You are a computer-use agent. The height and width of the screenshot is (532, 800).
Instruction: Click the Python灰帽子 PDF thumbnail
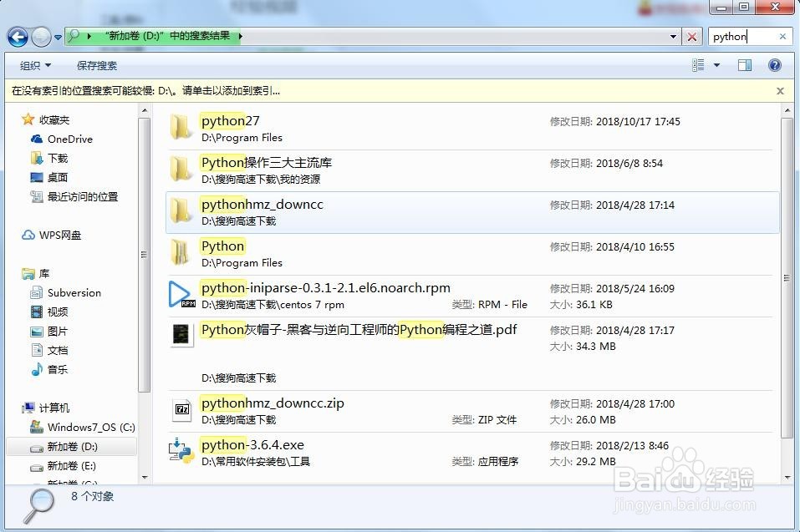coord(181,335)
